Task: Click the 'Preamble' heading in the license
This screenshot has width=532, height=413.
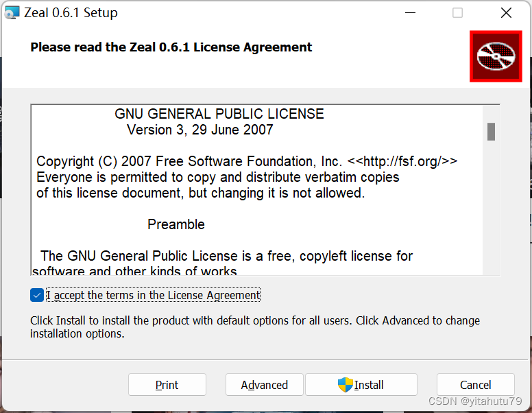Action: click(176, 224)
